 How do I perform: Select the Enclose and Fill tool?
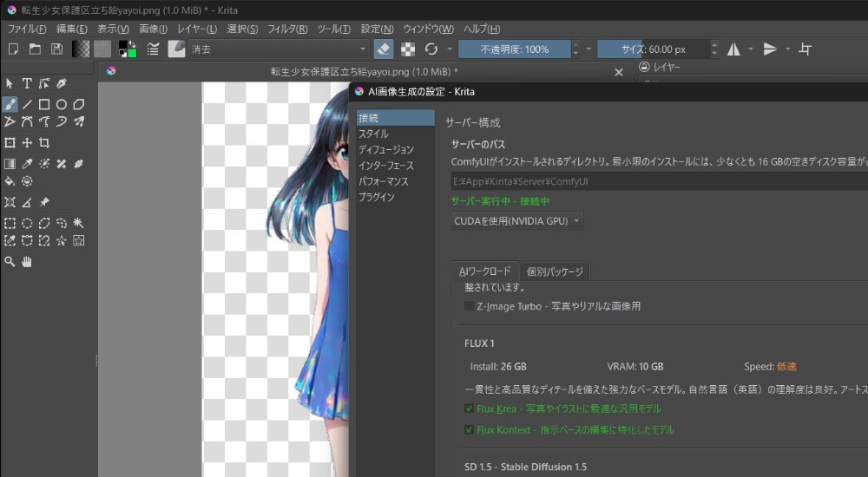pos(27,181)
